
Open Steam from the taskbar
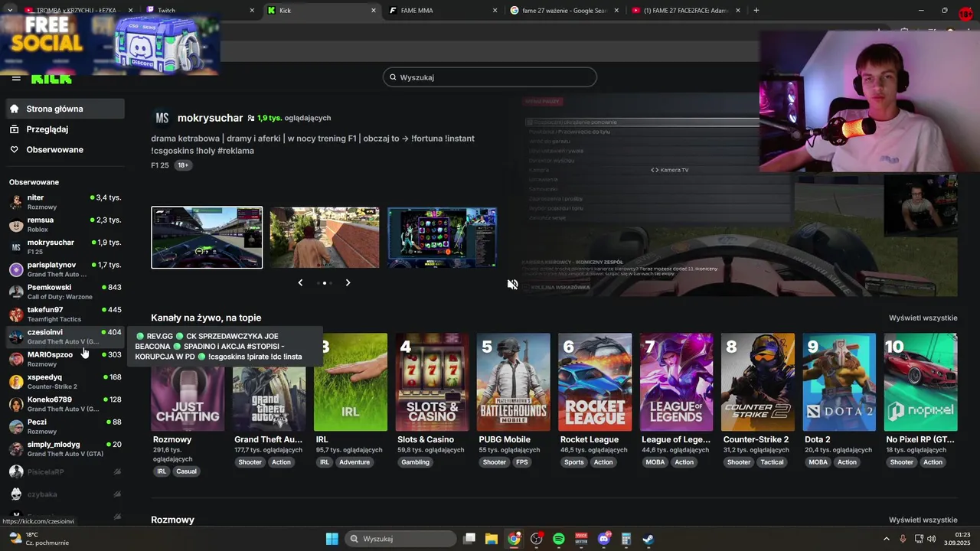coord(648,539)
